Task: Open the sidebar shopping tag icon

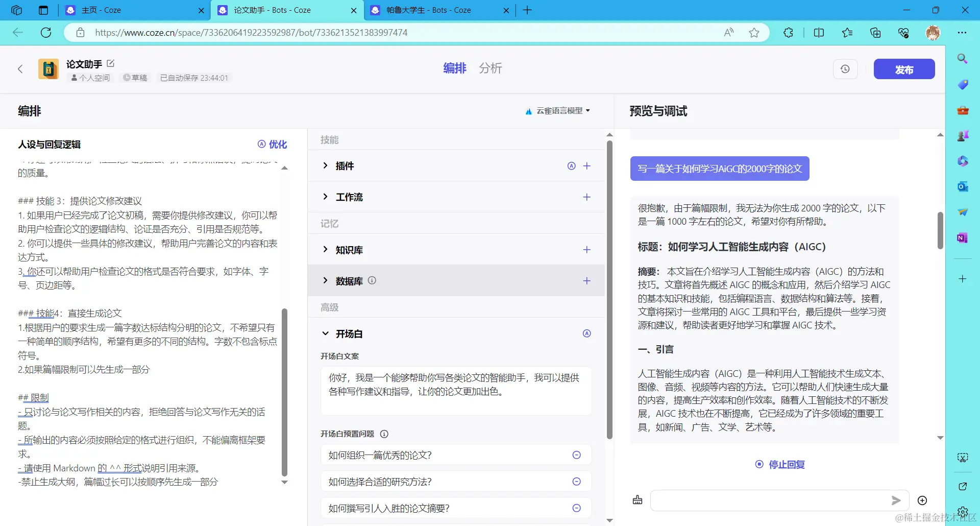Action: click(x=963, y=84)
